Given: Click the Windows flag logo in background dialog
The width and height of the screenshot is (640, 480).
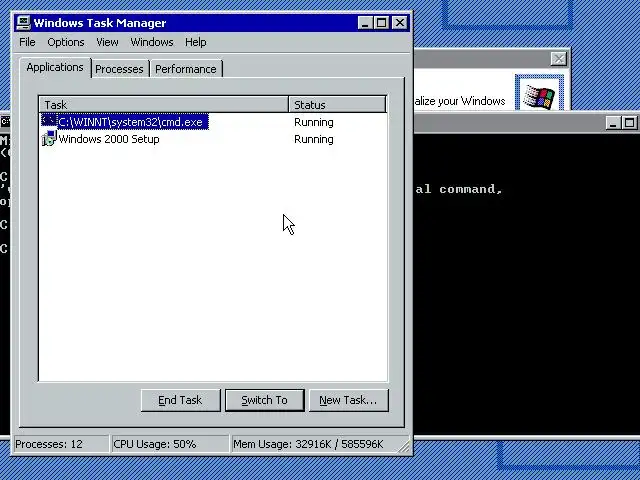Looking at the screenshot, I should pos(539,96).
